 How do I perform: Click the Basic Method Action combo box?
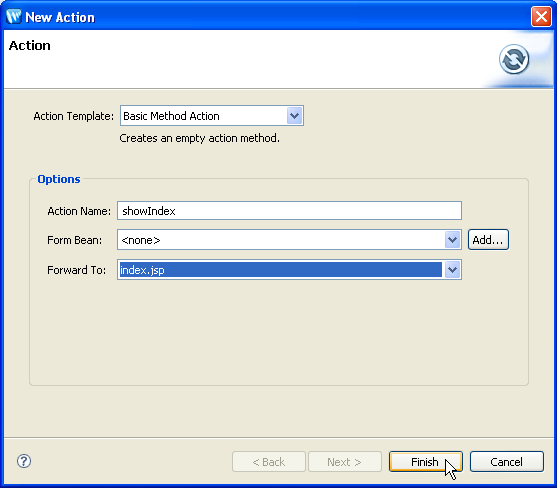click(x=212, y=116)
